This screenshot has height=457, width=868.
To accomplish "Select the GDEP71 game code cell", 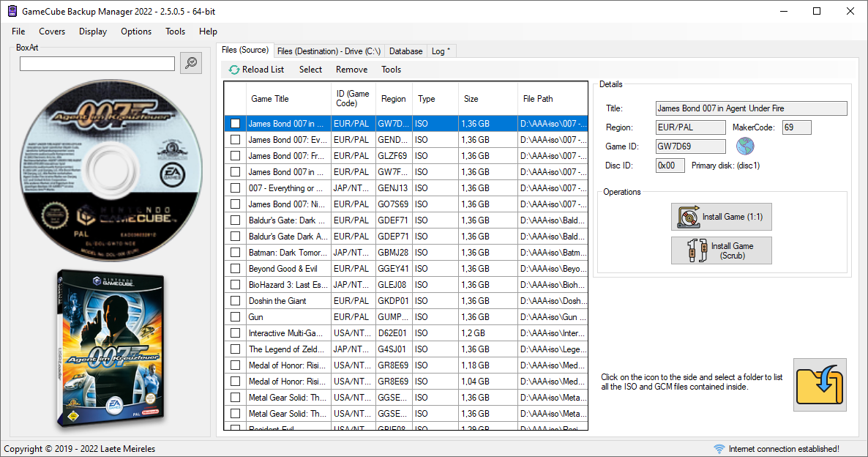I will point(394,236).
